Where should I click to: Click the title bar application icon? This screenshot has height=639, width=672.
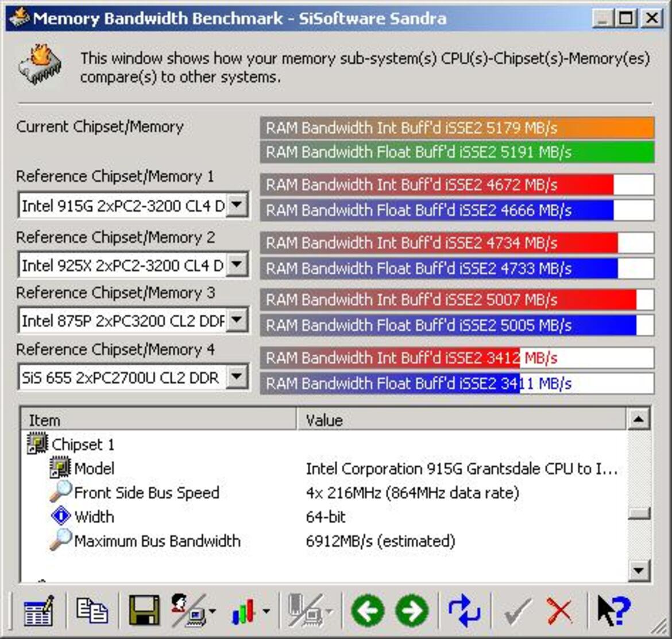[19, 17]
